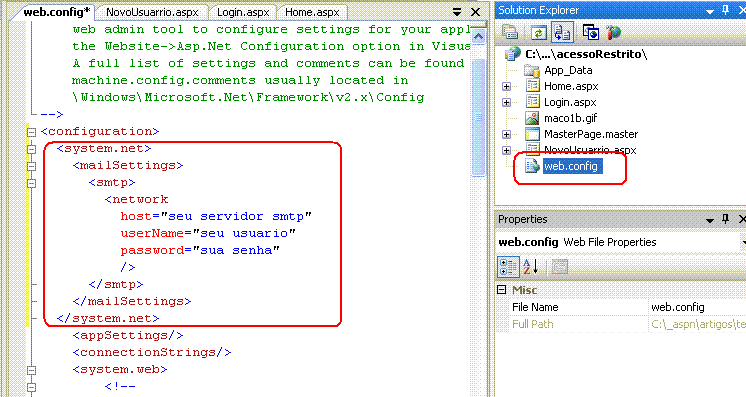Click the </mailSettings> closing tag

coord(132,302)
